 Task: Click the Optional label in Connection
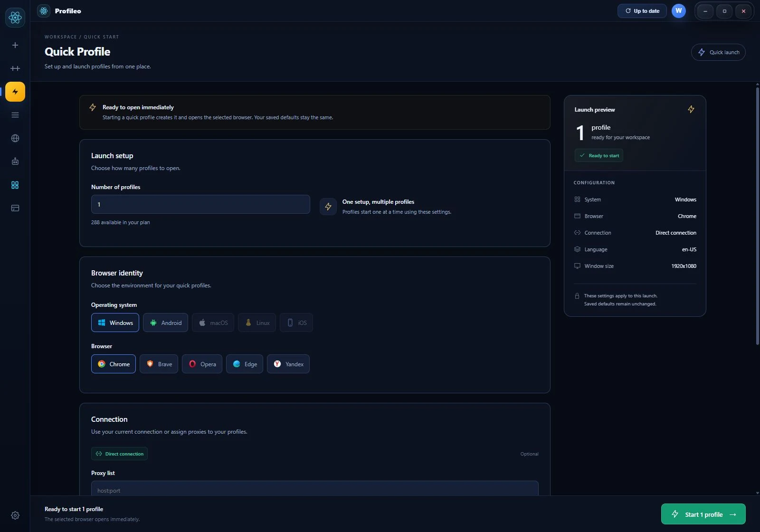pos(529,454)
